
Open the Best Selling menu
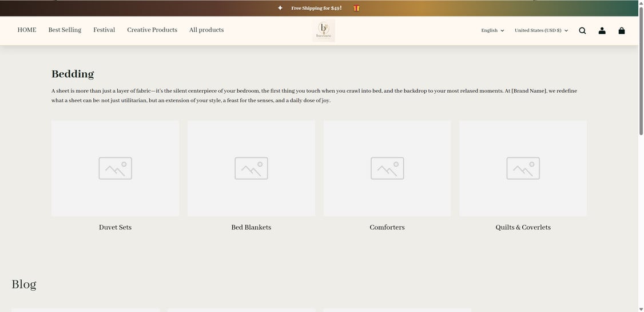65,30
